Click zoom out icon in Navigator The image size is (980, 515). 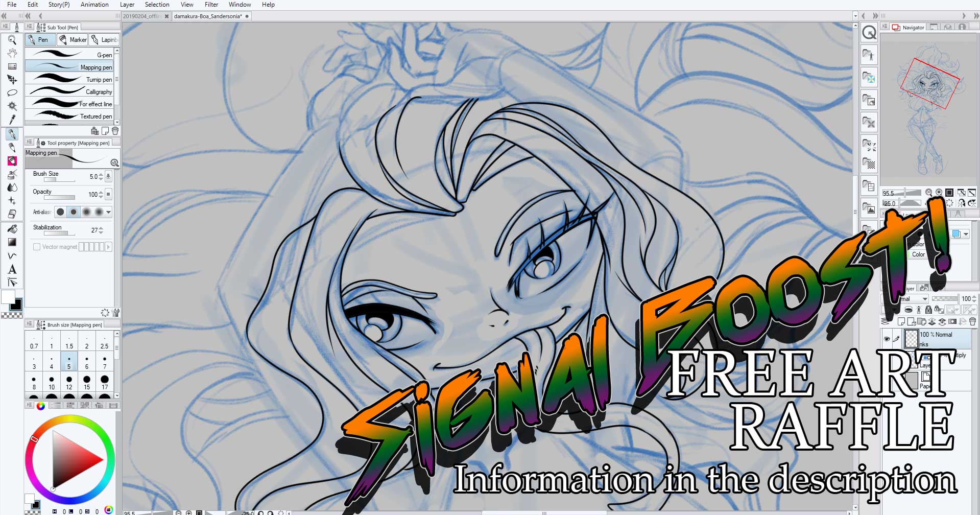point(929,193)
